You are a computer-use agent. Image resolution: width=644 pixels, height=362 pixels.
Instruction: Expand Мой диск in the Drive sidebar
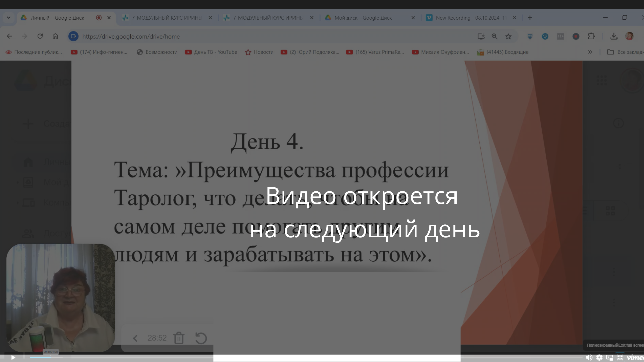(18, 182)
